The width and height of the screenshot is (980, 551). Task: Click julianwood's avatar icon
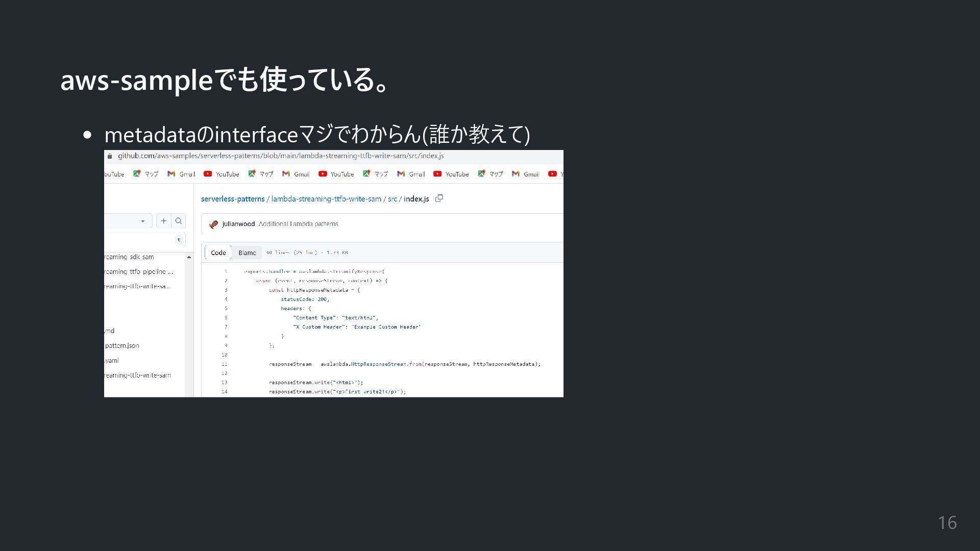pyautogui.click(x=214, y=224)
